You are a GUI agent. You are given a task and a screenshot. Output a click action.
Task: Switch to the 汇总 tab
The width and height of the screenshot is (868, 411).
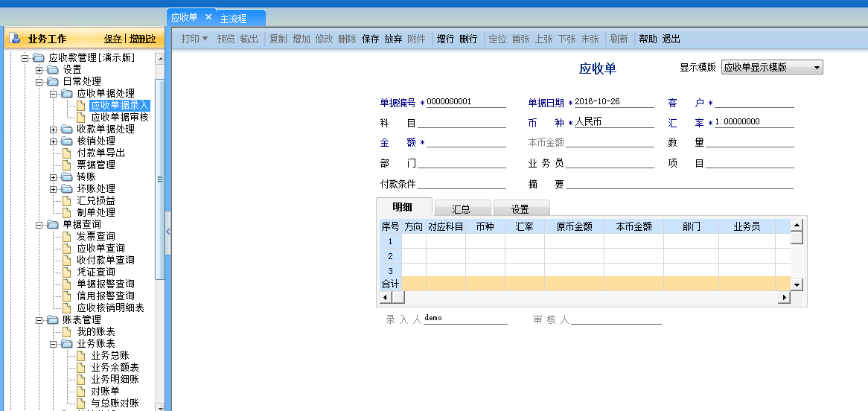pyautogui.click(x=462, y=209)
